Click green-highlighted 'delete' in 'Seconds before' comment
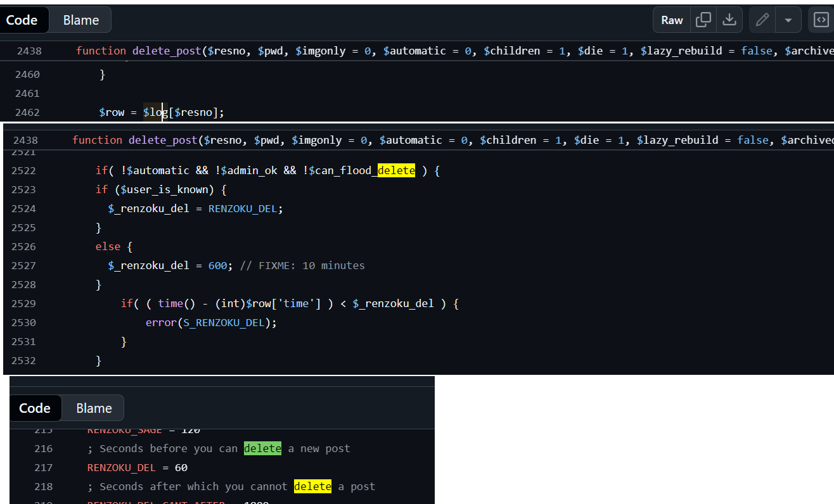This screenshot has width=834, height=504. (x=262, y=448)
